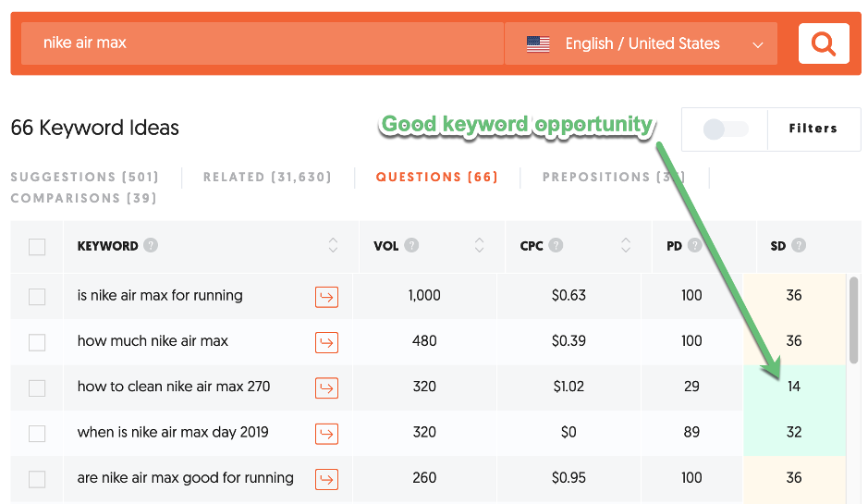Click help icon next to VOL header
This screenshot has height=504, width=868.
(411, 245)
